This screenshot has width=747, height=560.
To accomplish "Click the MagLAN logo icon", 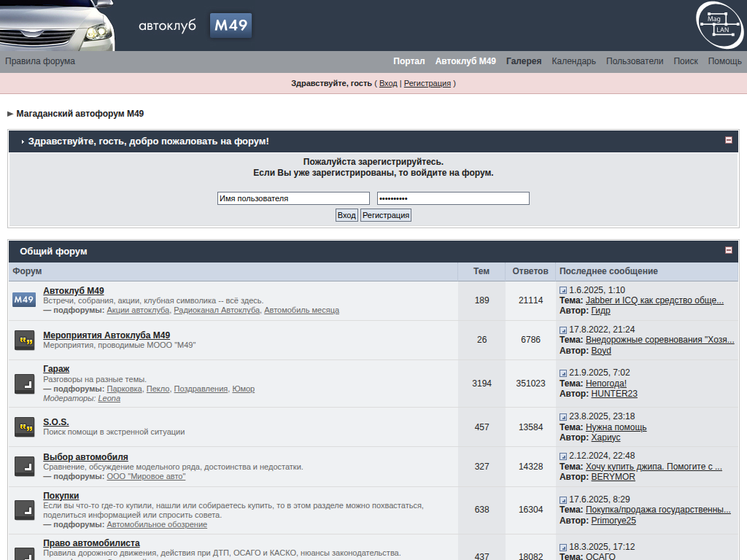I will click(720, 26).
